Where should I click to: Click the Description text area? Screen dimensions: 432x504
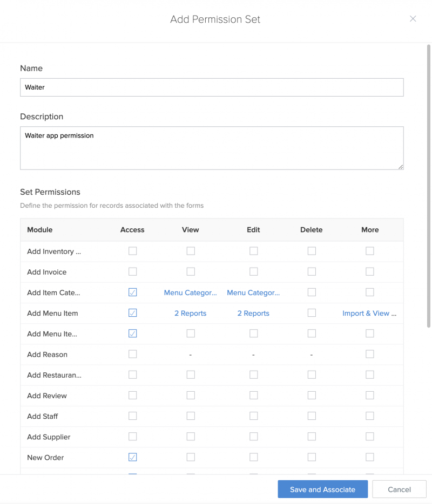212,148
